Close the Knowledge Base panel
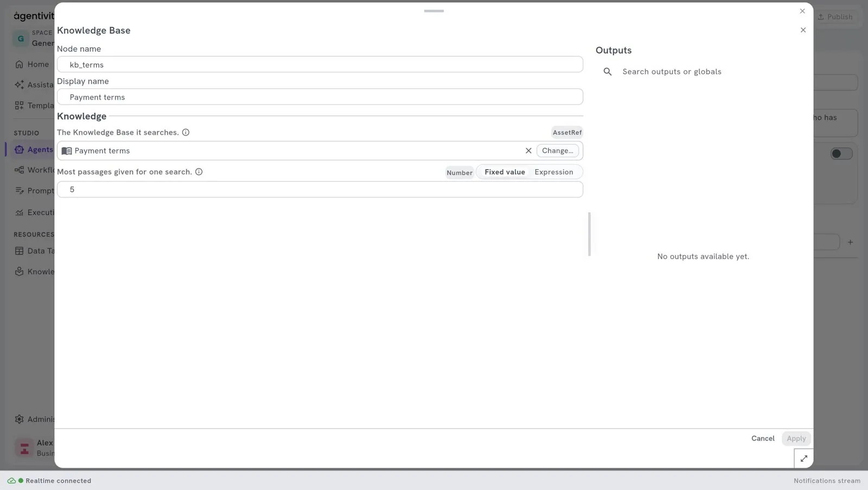This screenshot has height=490, width=868. click(x=803, y=30)
